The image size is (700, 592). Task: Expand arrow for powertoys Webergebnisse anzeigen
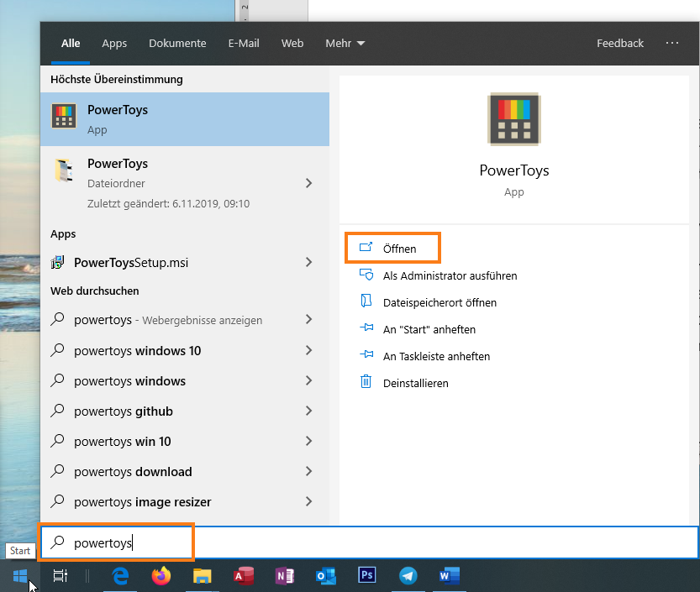(x=308, y=319)
